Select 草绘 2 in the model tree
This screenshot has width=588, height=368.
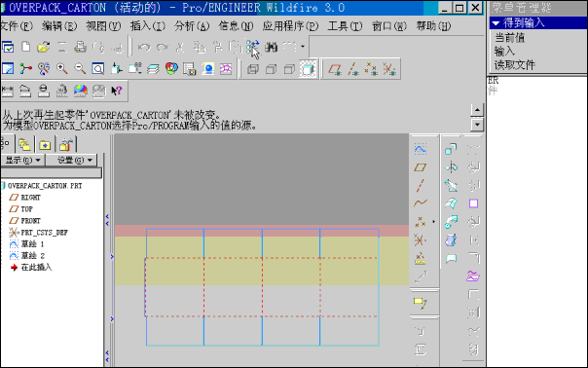(x=33, y=255)
